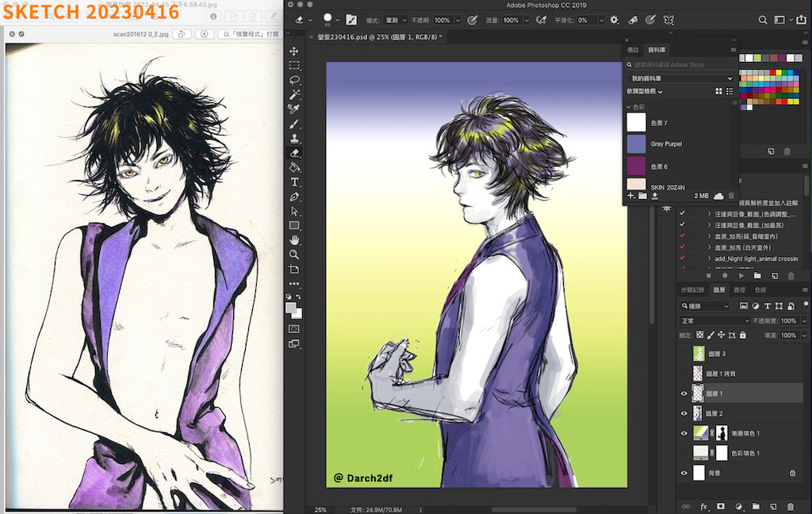Select the Path Selection tool
The width and height of the screenshot is (812, 514).
tap(294, 211)
